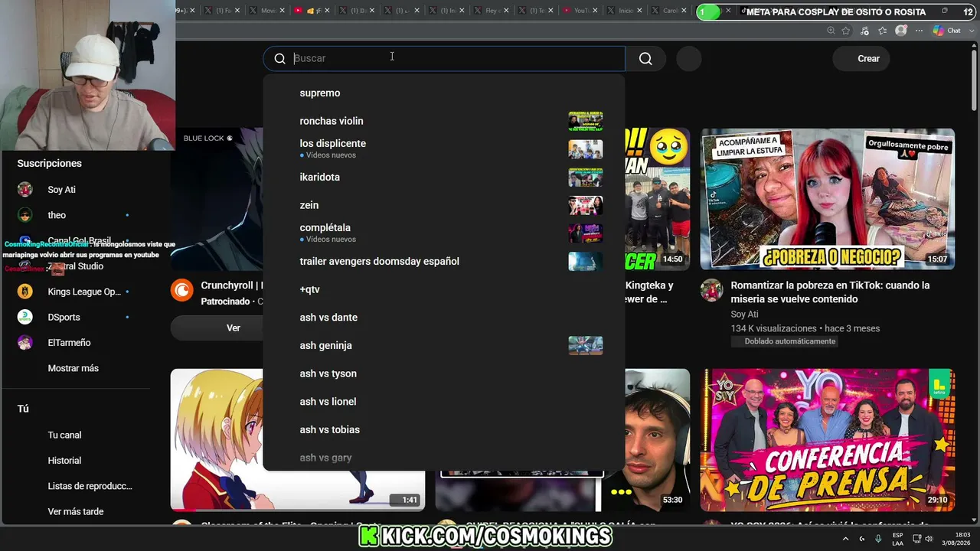Choose the ash vs tobias suggestion

click(444, 429)
